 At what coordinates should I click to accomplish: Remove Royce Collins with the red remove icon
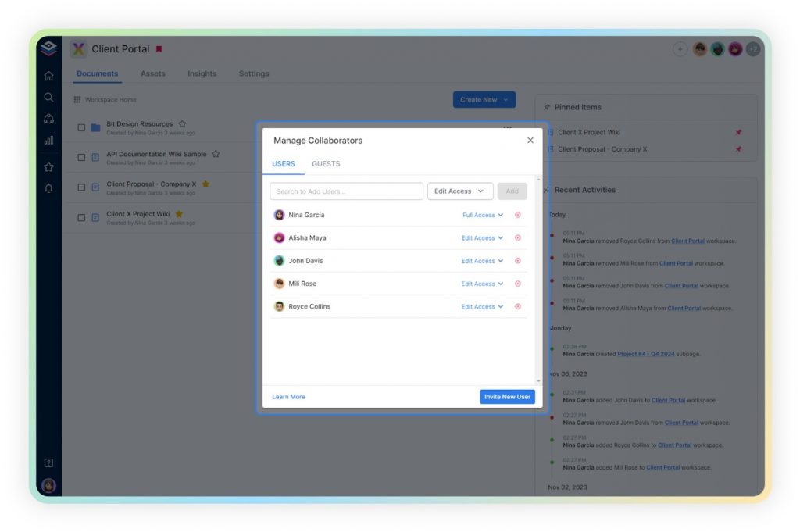[x=516, y=306]
